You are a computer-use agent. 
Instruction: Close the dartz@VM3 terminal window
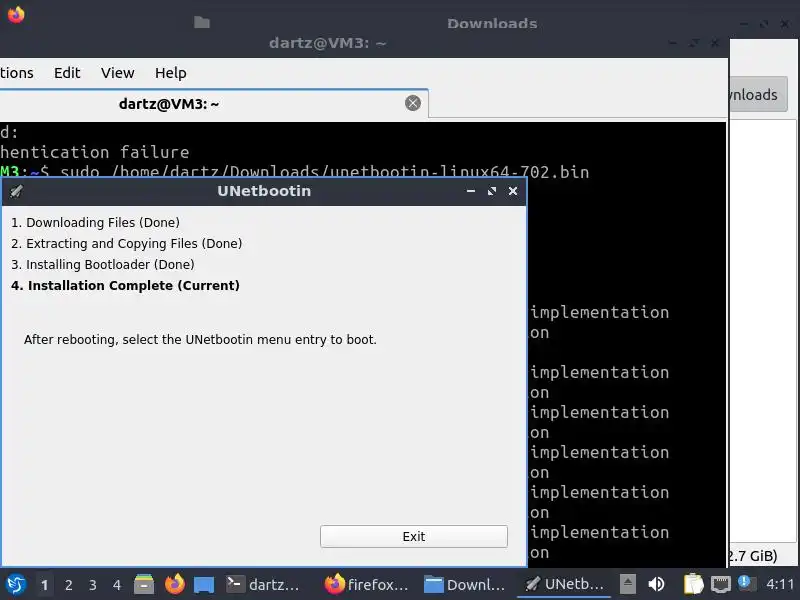715,43
